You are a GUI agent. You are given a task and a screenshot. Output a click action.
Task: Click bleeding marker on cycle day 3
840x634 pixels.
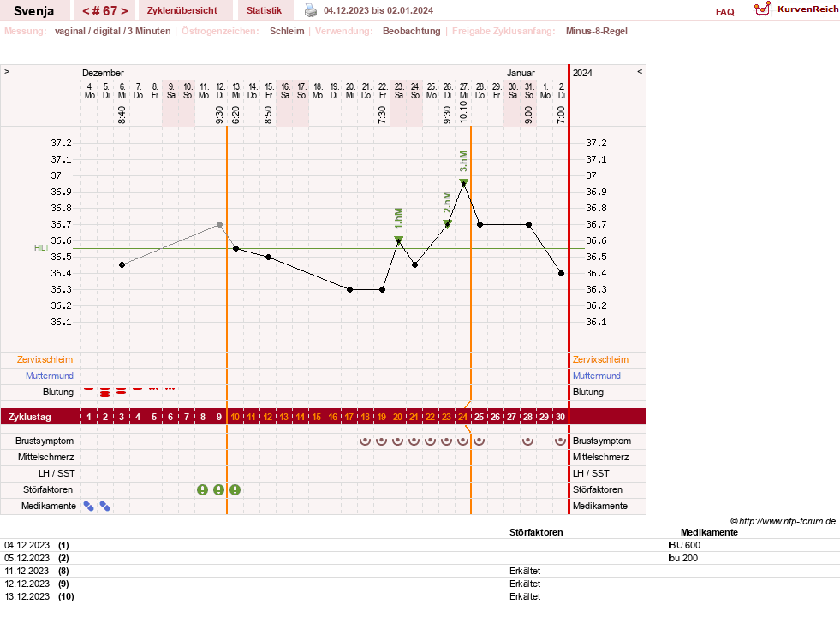click(x=121, y=391)
